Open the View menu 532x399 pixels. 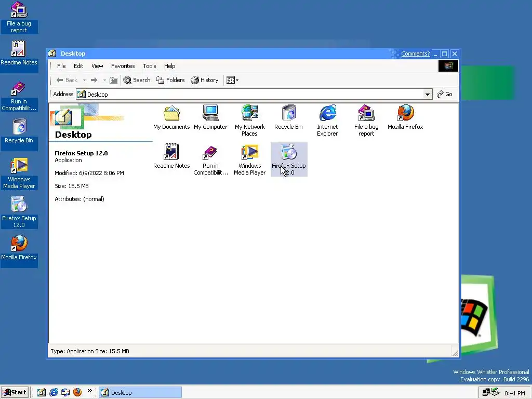point(97,66)
